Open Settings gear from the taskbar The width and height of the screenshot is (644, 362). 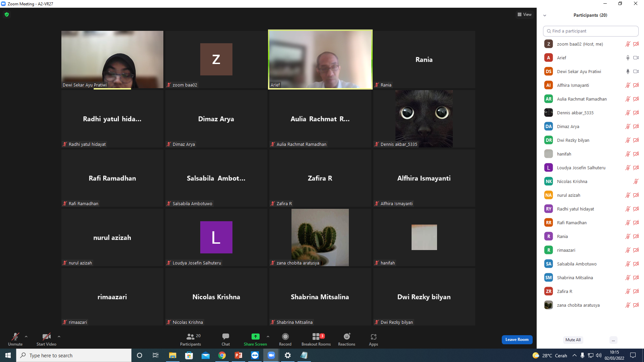point(288,355)
